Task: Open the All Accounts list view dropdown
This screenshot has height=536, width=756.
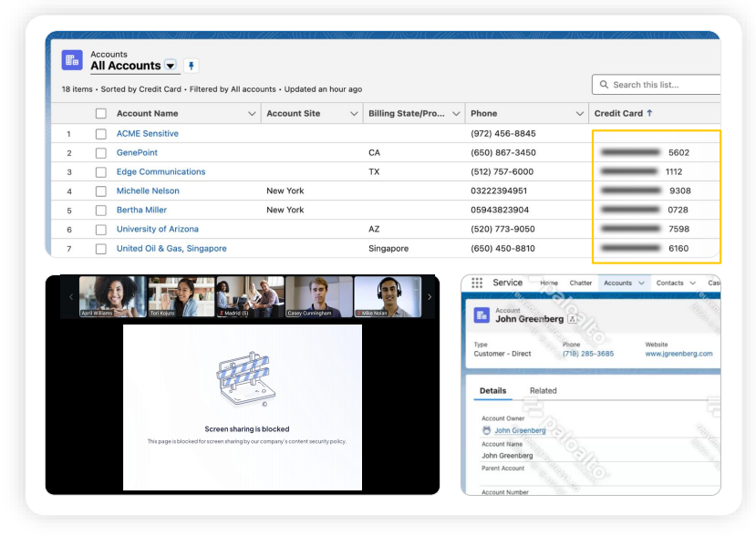Action: click(171, 66)
